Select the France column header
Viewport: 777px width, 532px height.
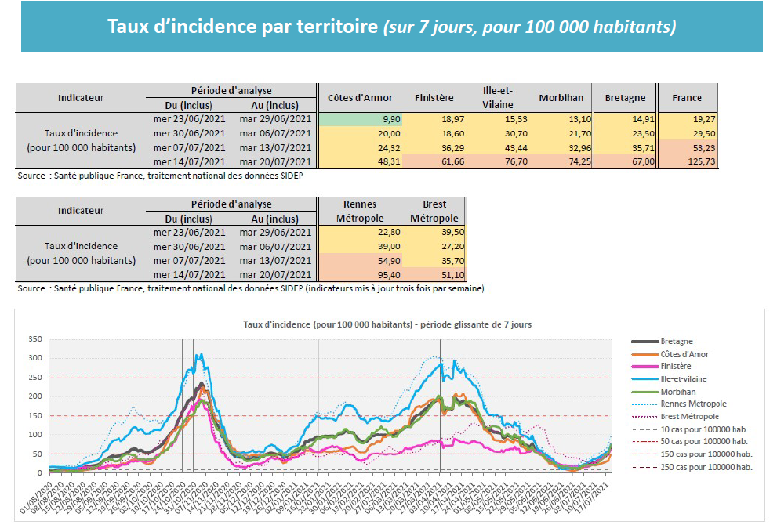click(687, 98)
